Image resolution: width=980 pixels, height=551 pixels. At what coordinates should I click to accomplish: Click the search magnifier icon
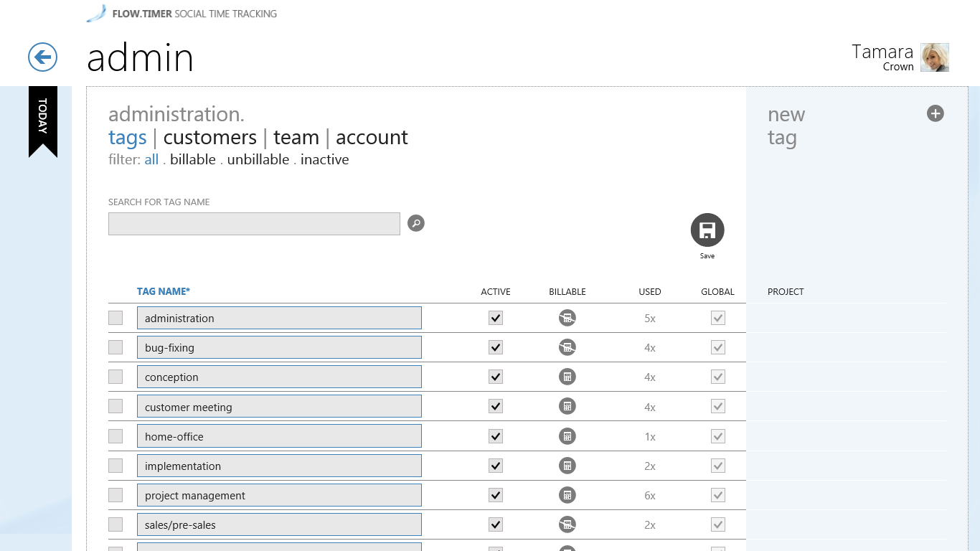[x=415, y=223]
